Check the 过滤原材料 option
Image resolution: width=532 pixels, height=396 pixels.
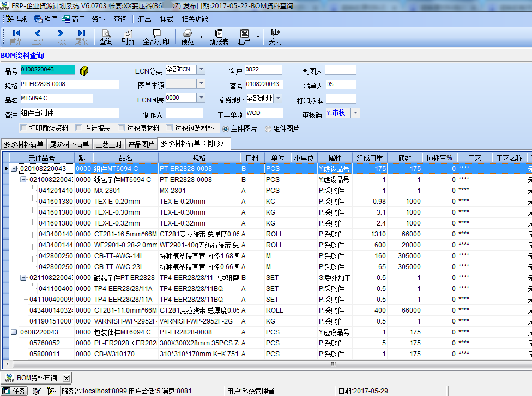pos(121,128)
